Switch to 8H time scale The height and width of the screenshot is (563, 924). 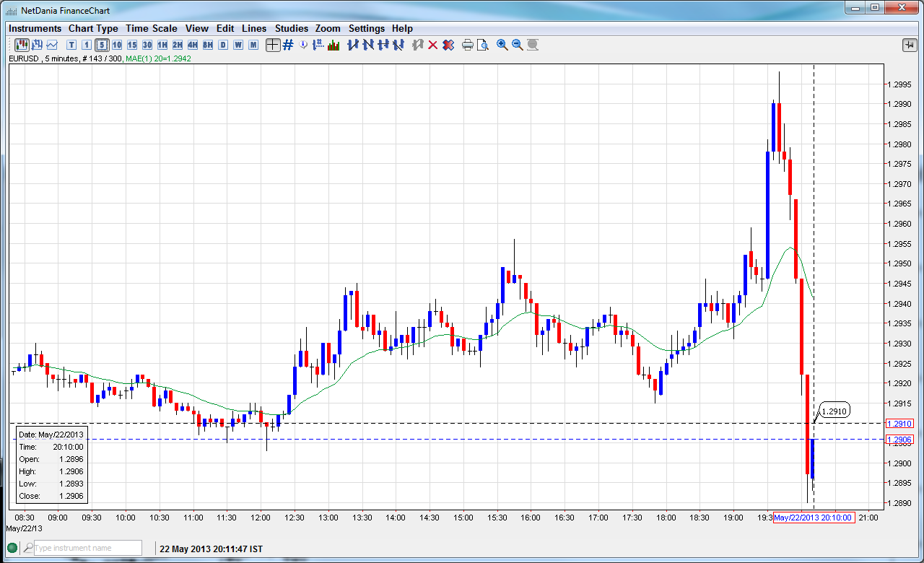pos(208,45)
